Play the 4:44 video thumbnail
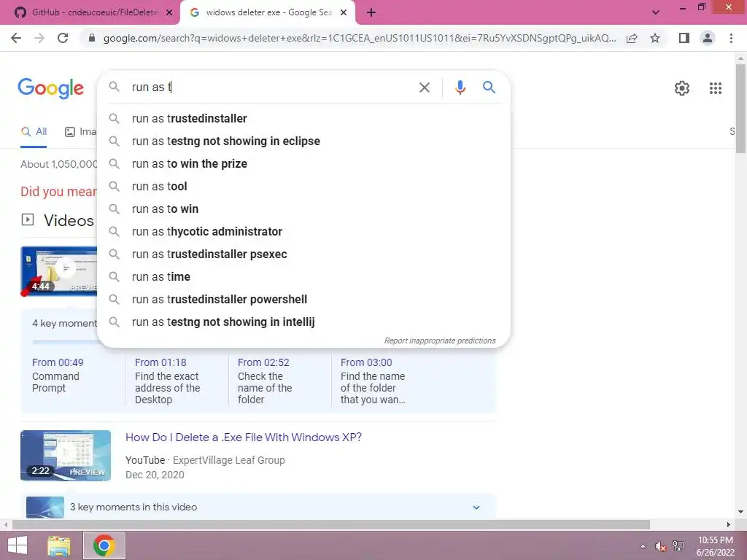Viewport: 747px width, 560px height. (x=58, y=271)
